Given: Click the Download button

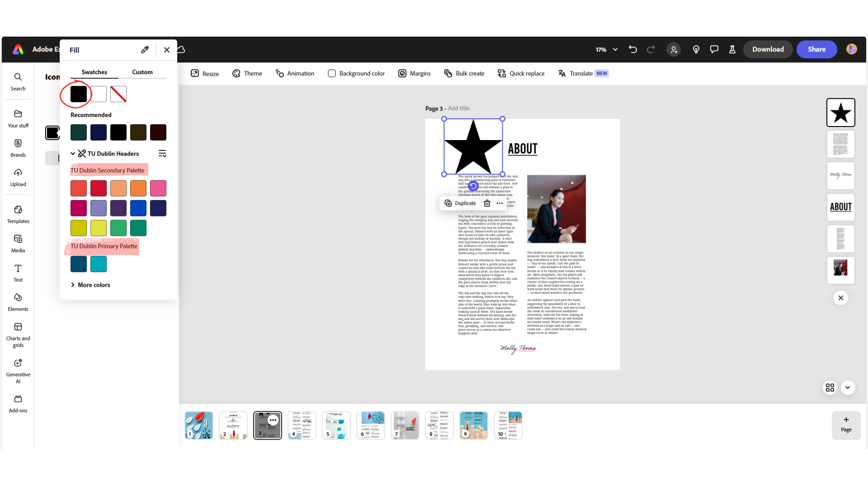Looking at the screenshot, I should coord(768,49).
